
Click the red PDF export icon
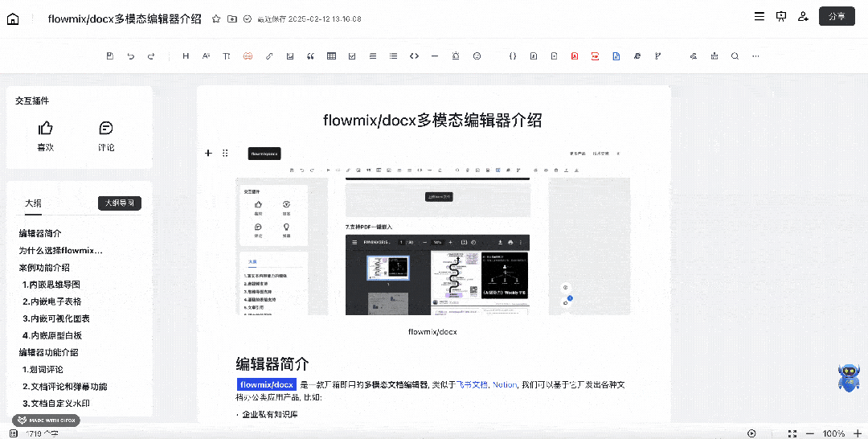click(x=595, y=56)
